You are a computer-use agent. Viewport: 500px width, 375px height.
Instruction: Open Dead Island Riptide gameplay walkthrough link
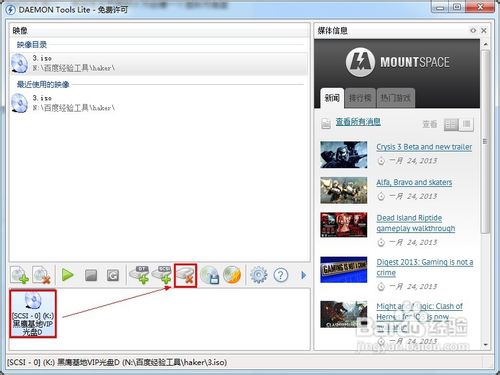416,223
